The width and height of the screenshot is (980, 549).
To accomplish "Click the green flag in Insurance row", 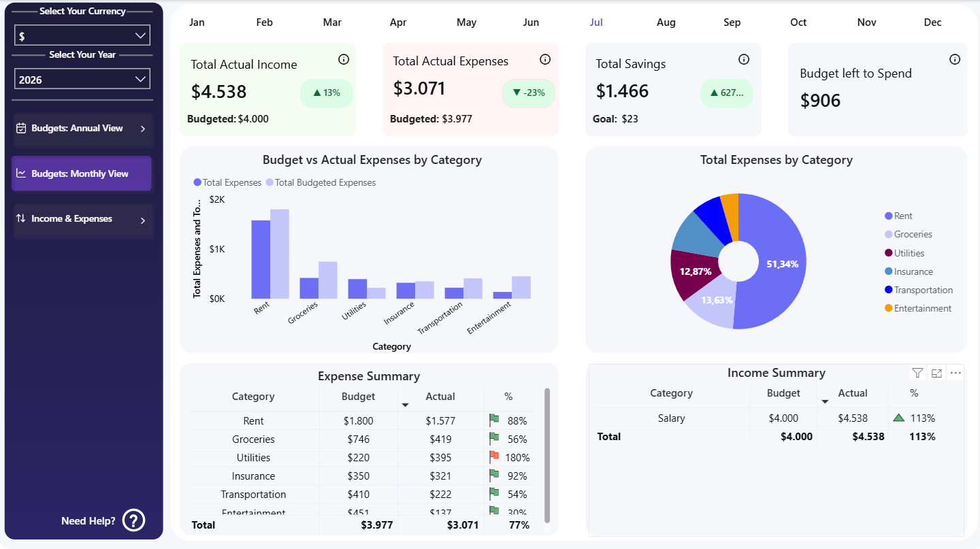I will point(494,474).
